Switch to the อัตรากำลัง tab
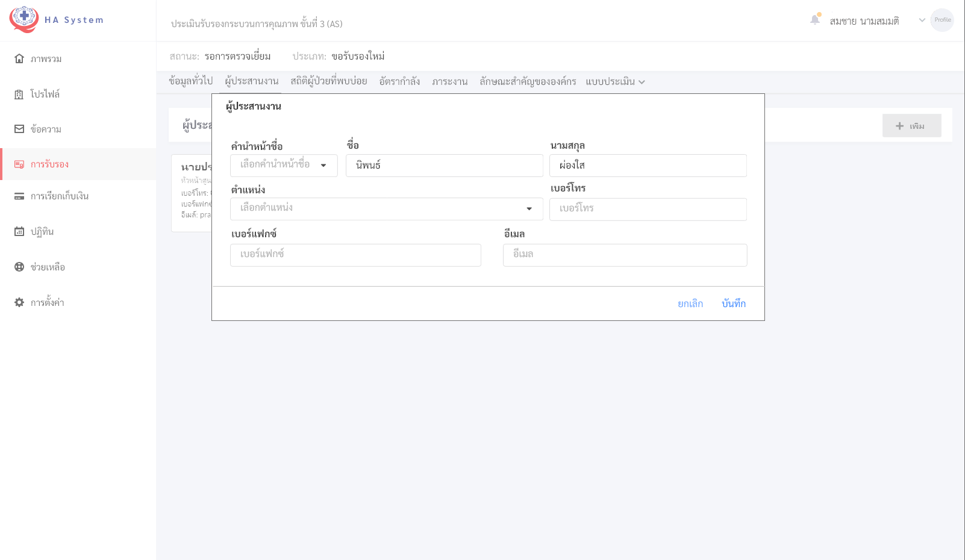The image size is (965, 560). [399, 81]
